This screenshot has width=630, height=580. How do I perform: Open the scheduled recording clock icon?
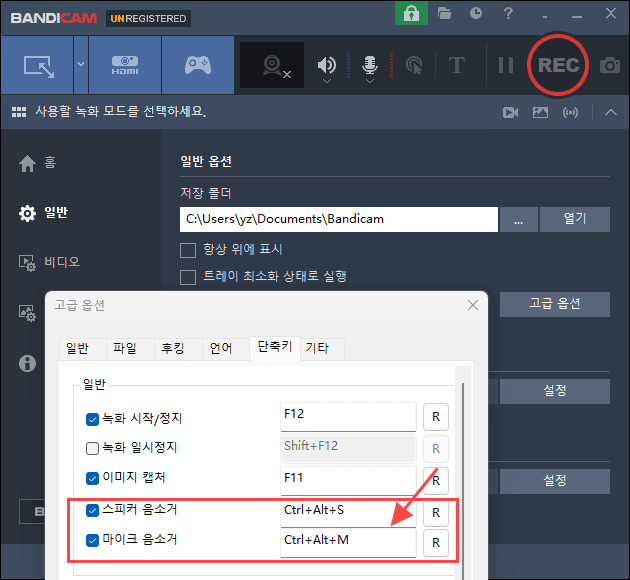476,13
